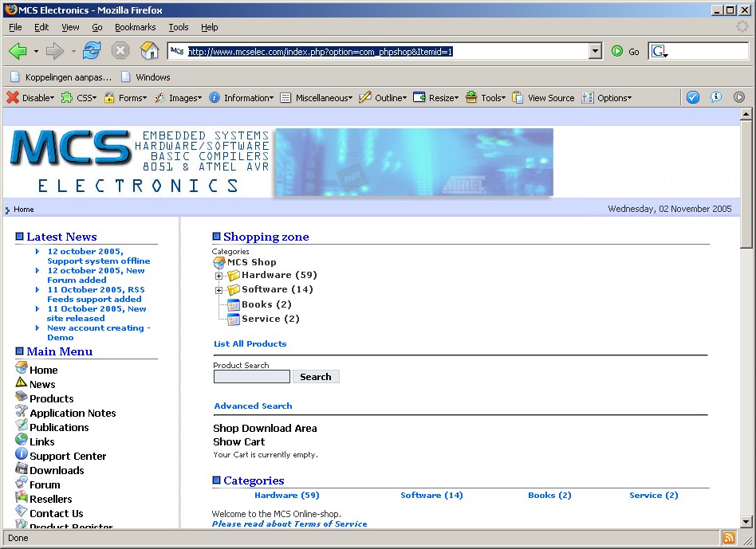Viewport: 756px width, 549px height.
Task: Click the Books category icon in tree
Action: coord(234,305)
